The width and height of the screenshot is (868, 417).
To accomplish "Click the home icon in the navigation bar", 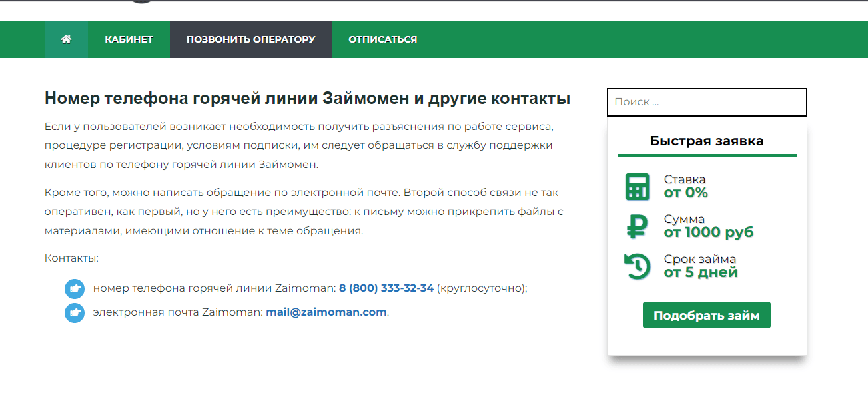I will point(65,39).
